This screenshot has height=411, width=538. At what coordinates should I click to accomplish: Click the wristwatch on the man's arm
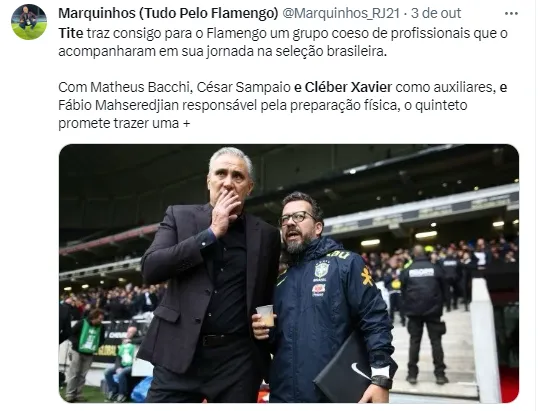[x=381, y=381]
